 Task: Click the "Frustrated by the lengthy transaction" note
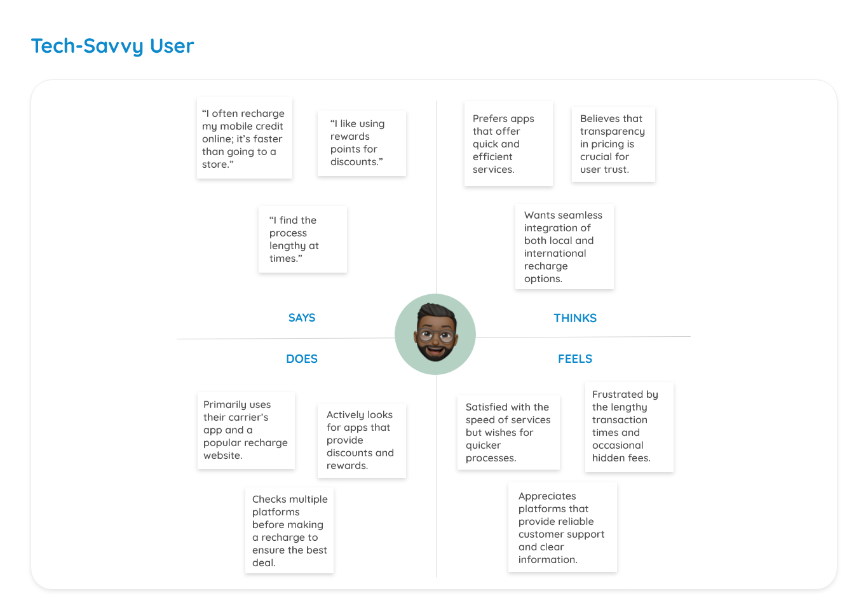629,426
